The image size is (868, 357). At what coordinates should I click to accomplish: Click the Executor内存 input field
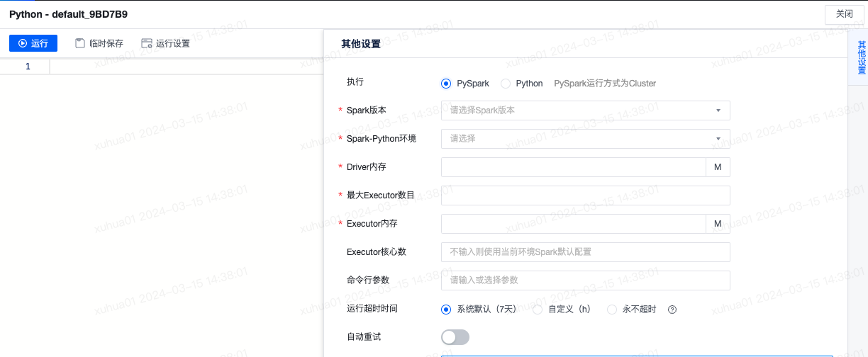point(573,224)
